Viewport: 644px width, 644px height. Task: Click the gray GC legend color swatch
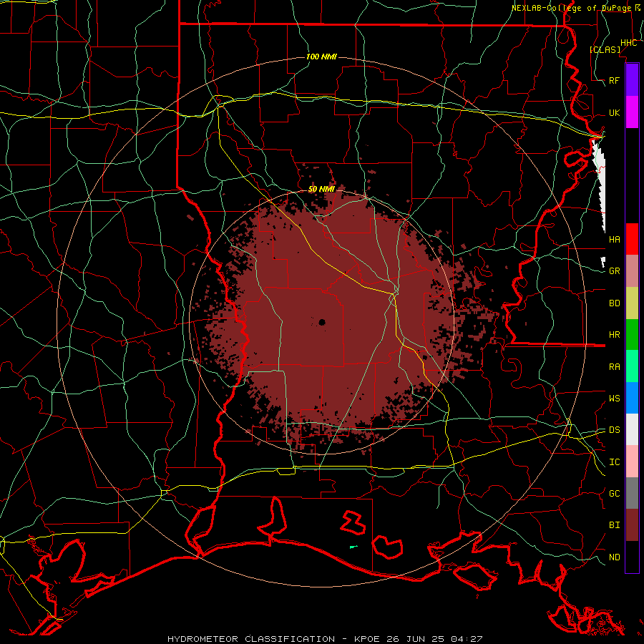(632, 493)
